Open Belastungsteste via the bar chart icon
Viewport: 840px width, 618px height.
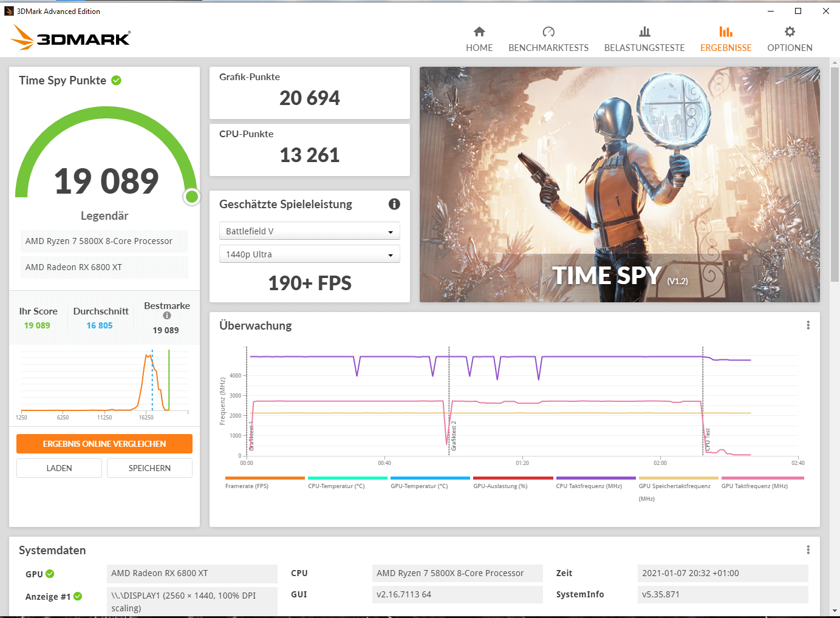pyautogui.click(x=644, y=32)
